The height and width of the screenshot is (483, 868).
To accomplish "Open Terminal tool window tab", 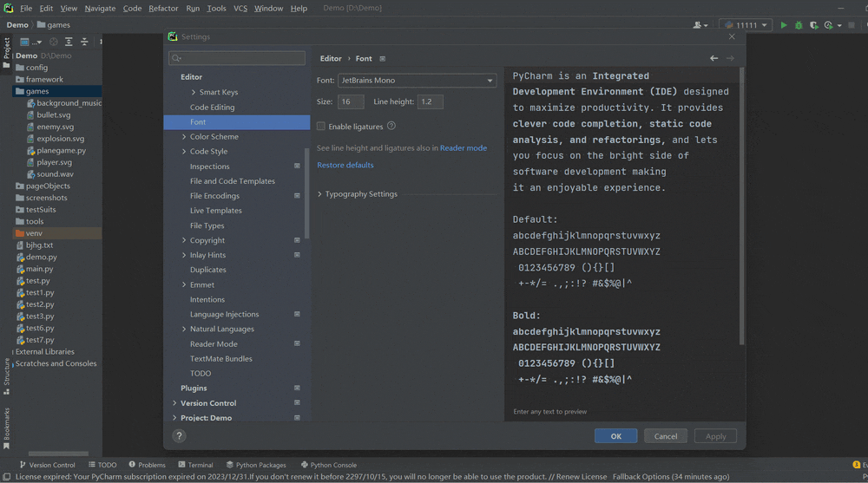I will 195,465.
